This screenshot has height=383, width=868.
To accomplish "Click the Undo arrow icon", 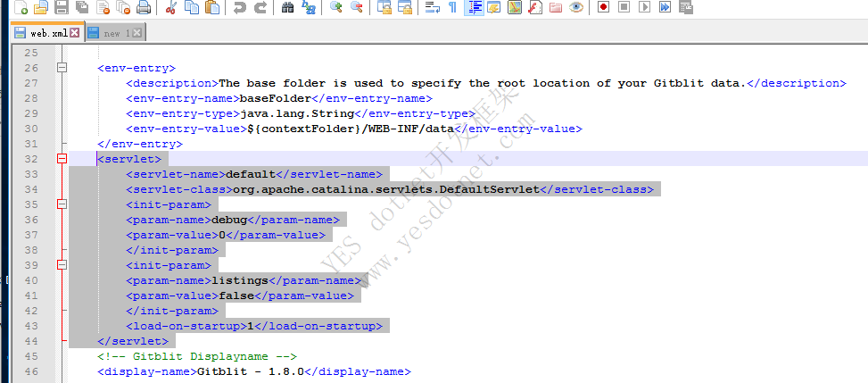I will [x=239, y=7].
